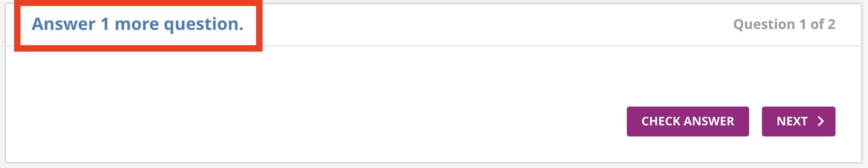Click the red highlight box border
Image resolution: width=868 pixels, height=168 pixels.
point(138,49)
